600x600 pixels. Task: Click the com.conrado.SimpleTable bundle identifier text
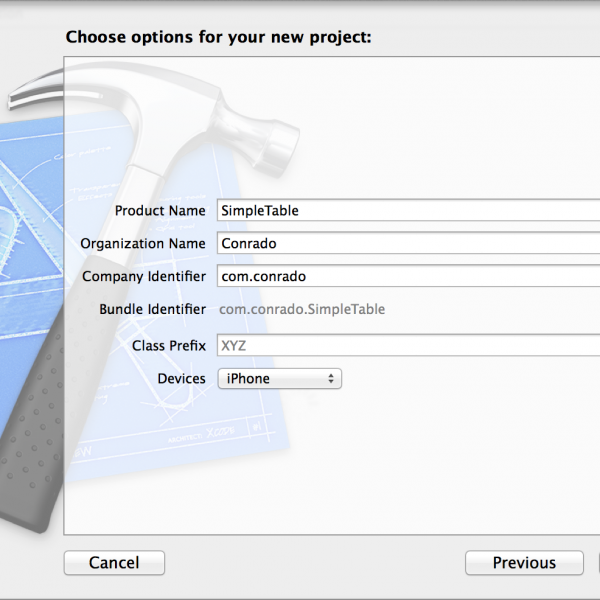point(302,309)
